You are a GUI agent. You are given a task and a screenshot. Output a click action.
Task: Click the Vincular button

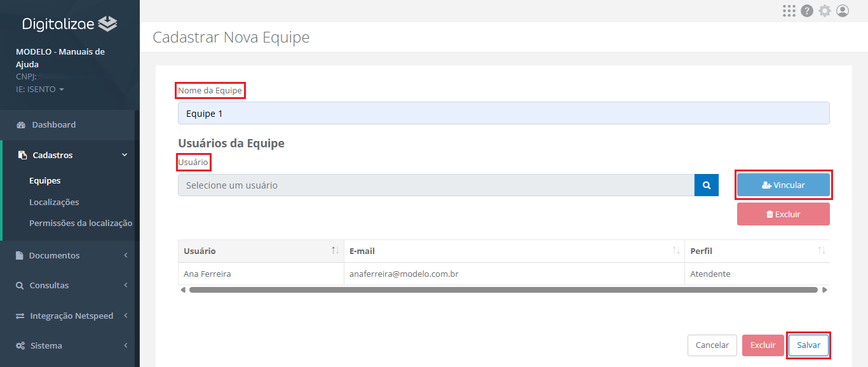pos(783,185)
